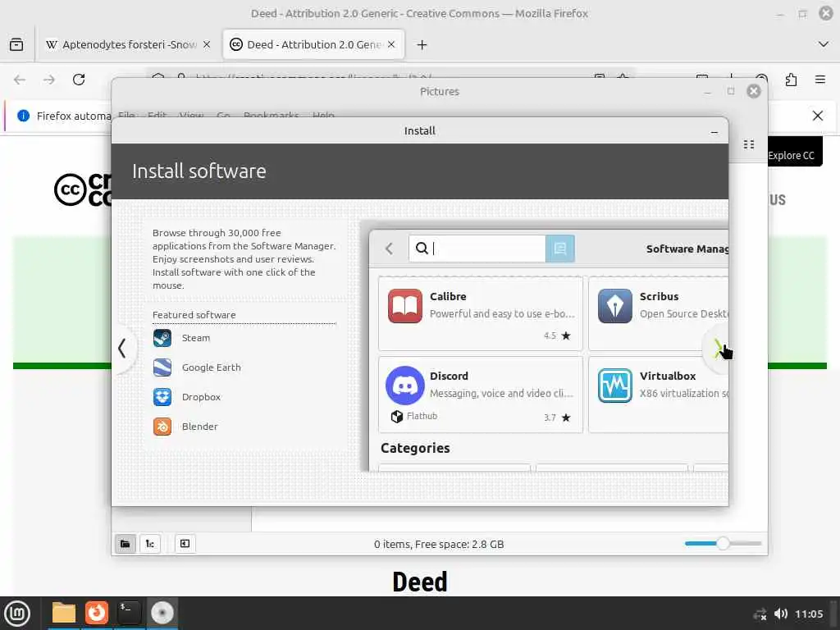840x630 pixels.
Task: Click the Deed heading on the webpage
Action: (x=420, y=582)
